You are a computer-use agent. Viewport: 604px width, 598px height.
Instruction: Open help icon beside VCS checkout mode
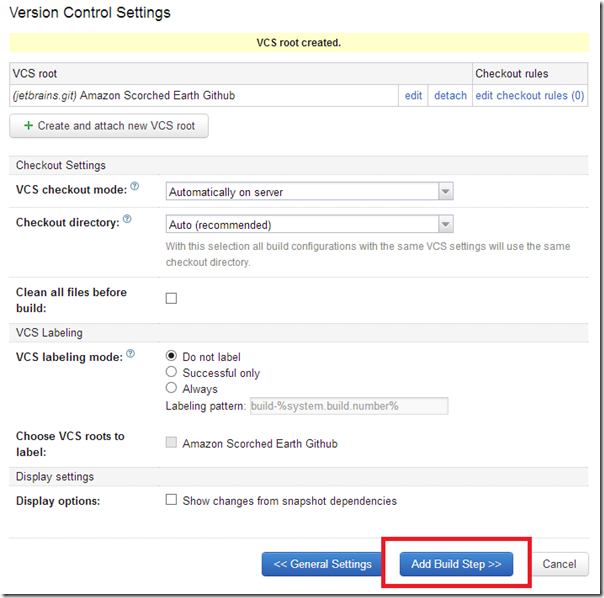(x=134, y=186)
